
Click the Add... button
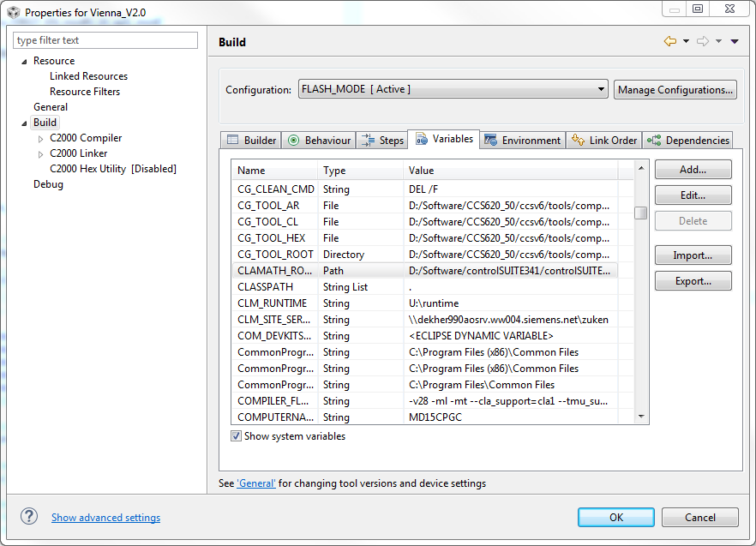(693, 170)
